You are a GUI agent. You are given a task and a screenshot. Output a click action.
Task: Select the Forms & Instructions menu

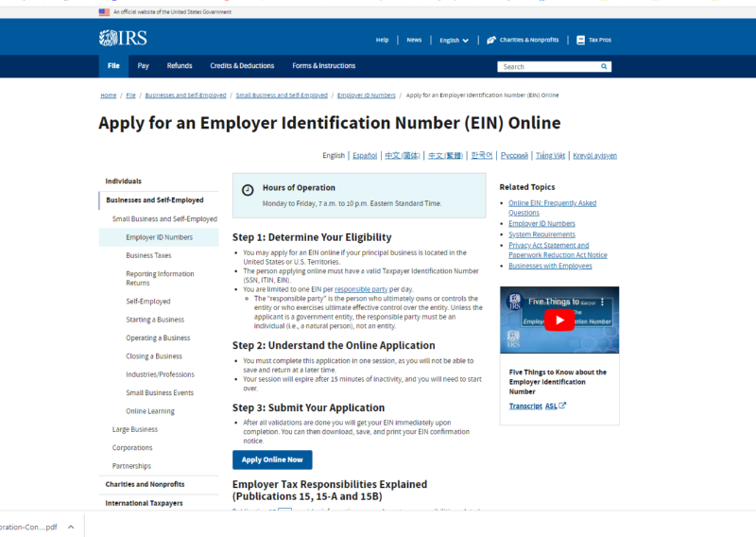coord(324,66)
